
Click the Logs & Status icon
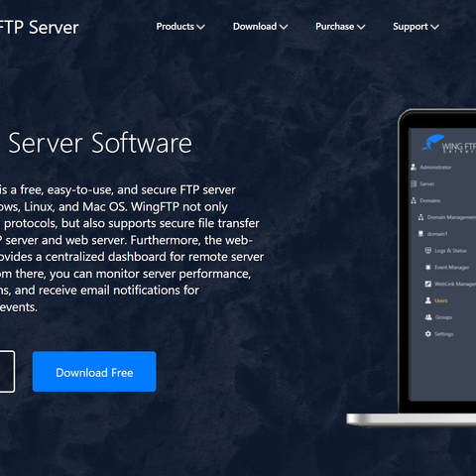428,250
